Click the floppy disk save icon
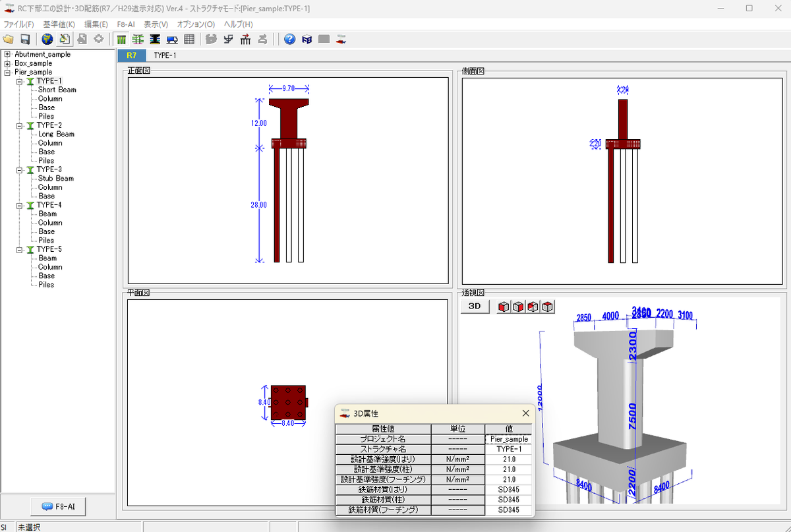 pos(25,40)
